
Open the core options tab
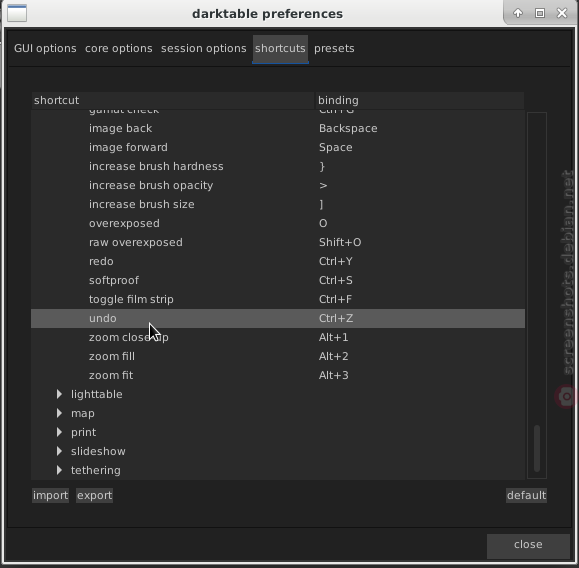point(119,48)
